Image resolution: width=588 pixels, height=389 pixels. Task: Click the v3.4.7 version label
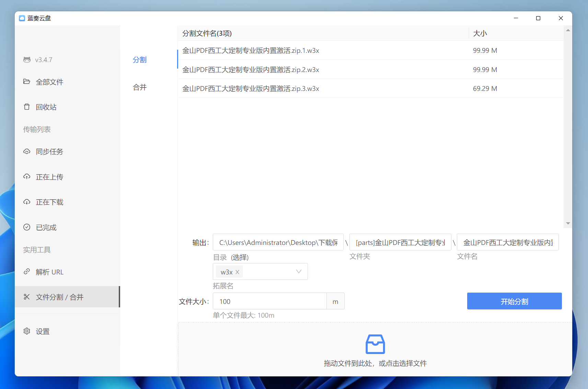[44, 60]
